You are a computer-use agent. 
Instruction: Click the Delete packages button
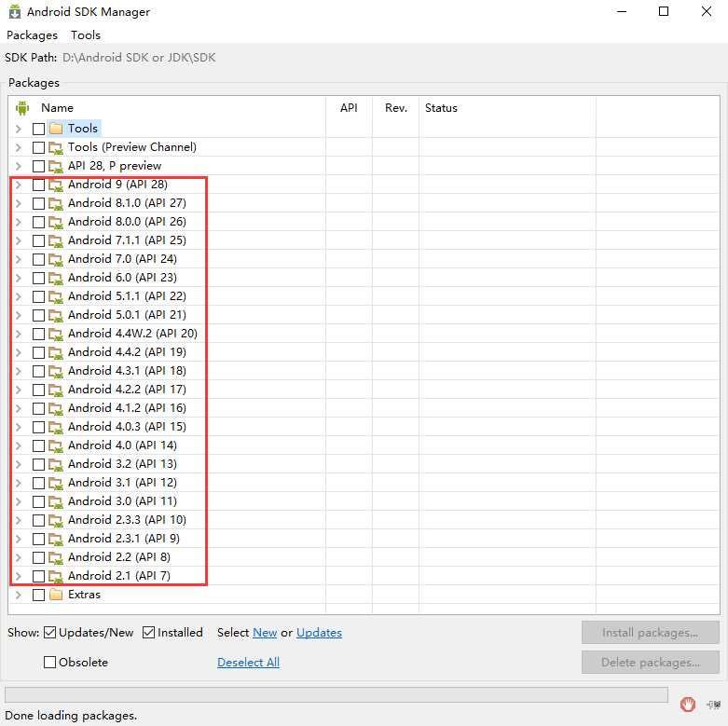[650, 662]
